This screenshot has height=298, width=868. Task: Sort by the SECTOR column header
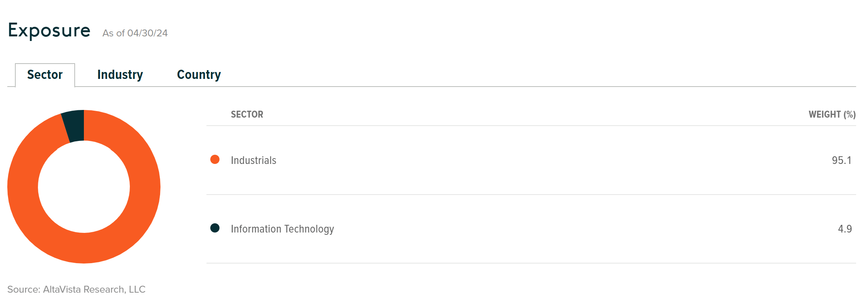pyautogui.click(x=247, y=115)
